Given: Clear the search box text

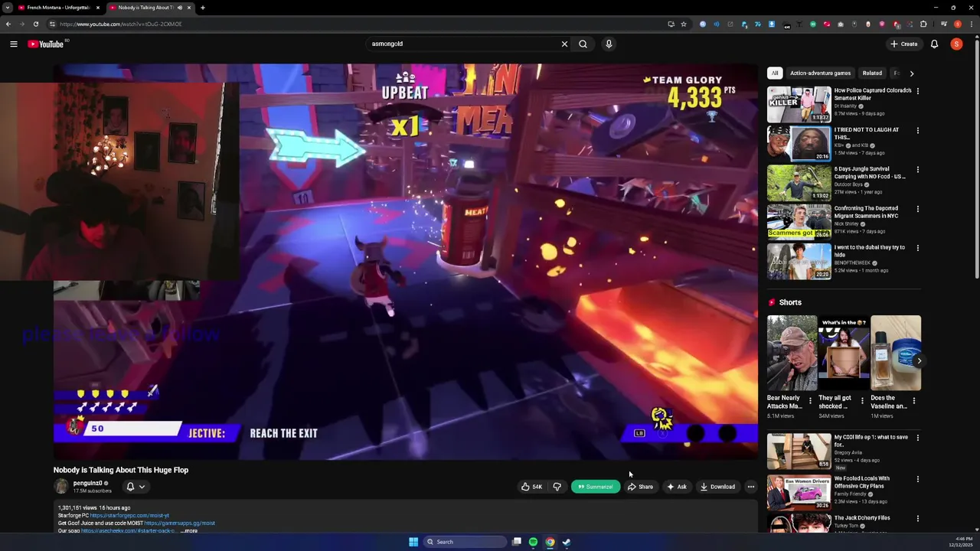Looking at the screenshot, I should 564,44.
